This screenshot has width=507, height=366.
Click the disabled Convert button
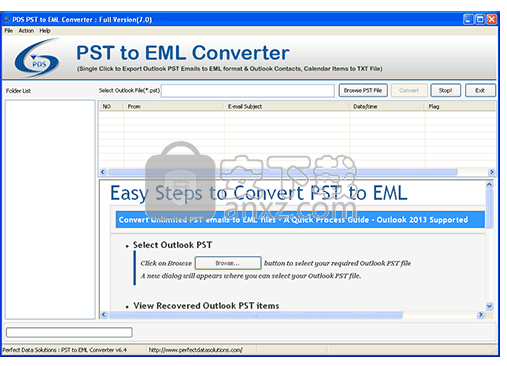pyautogui.click(x=409, y=90)
